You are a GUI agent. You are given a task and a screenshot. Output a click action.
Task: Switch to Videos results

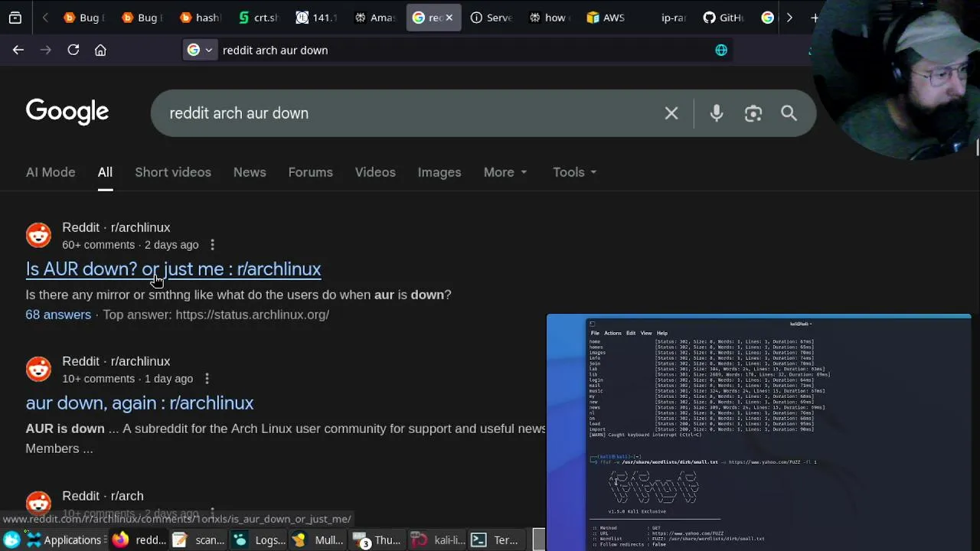pos(375,172)
